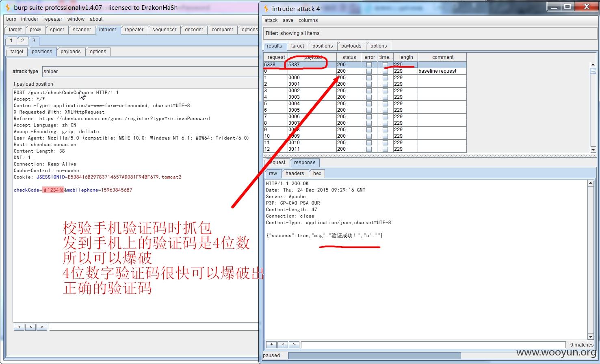Click next match button under response pane

click(294, 344)
